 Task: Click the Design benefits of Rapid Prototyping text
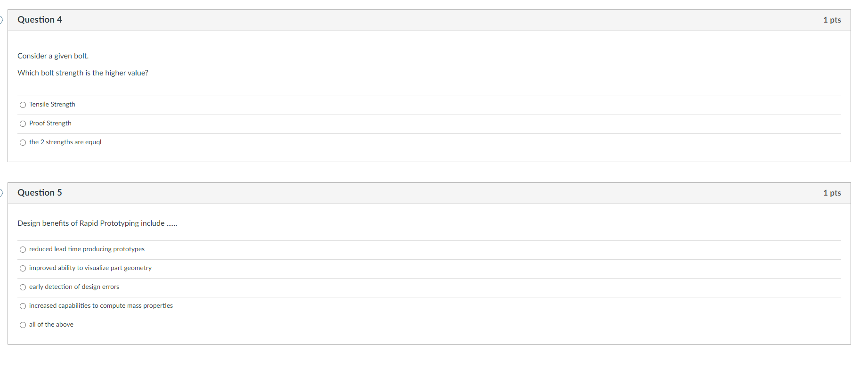click(x=97, y=223)
